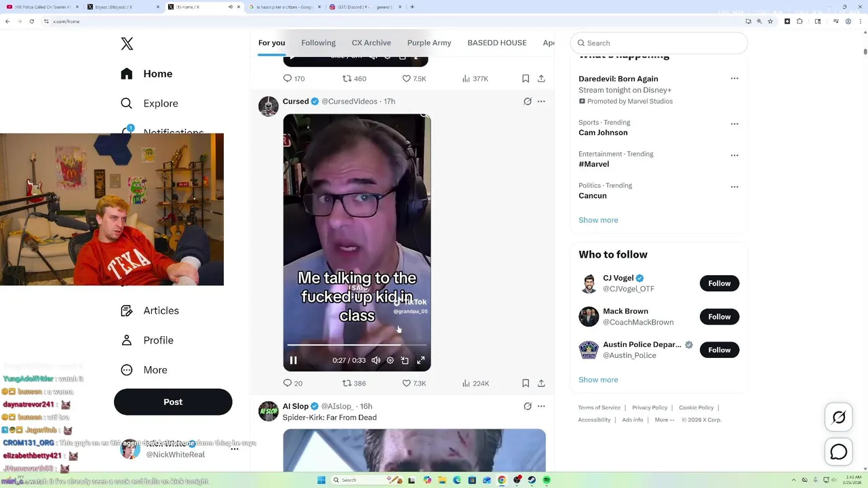
Task: Open Explore in the sidebar
Action: click(x=149, y=104)
